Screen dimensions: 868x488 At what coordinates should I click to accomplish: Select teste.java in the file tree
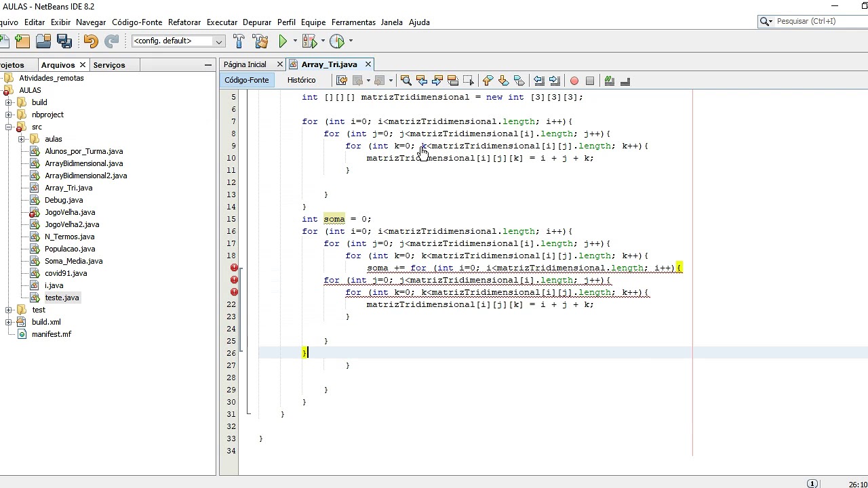tap(62, 298)
